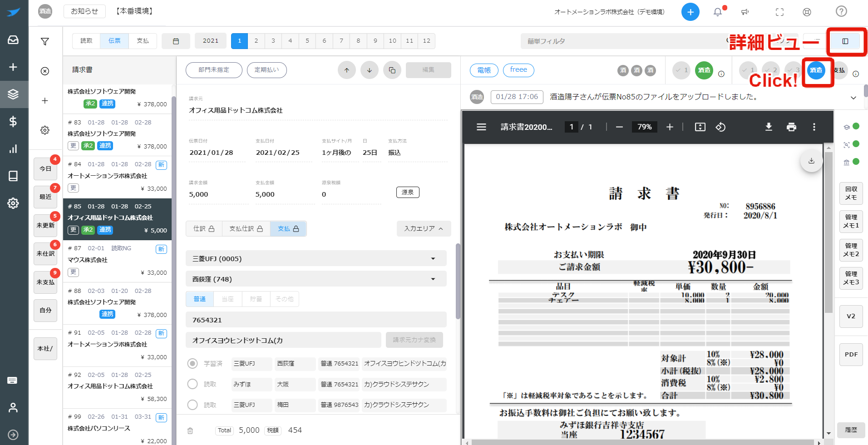Select the 学習済 bank account radio button
The height and width of the screenshot is (445, 868).
(x=192, y=364)
